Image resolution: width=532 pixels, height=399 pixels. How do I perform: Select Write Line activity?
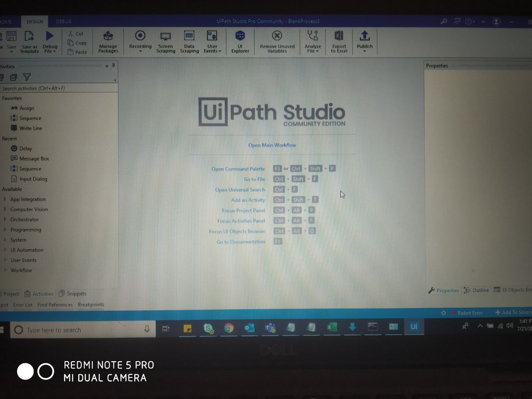pyautogui.click(x=27, y=128)
